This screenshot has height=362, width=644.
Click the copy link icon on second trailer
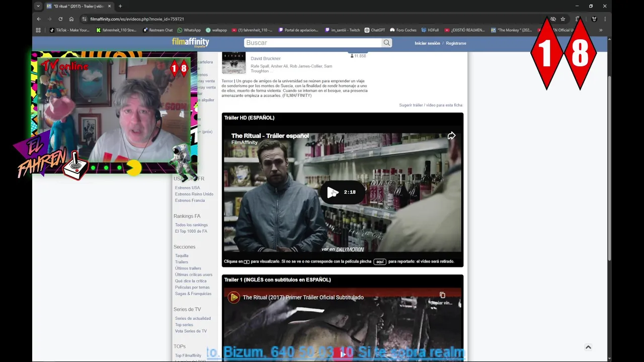(x=442, y=295)
